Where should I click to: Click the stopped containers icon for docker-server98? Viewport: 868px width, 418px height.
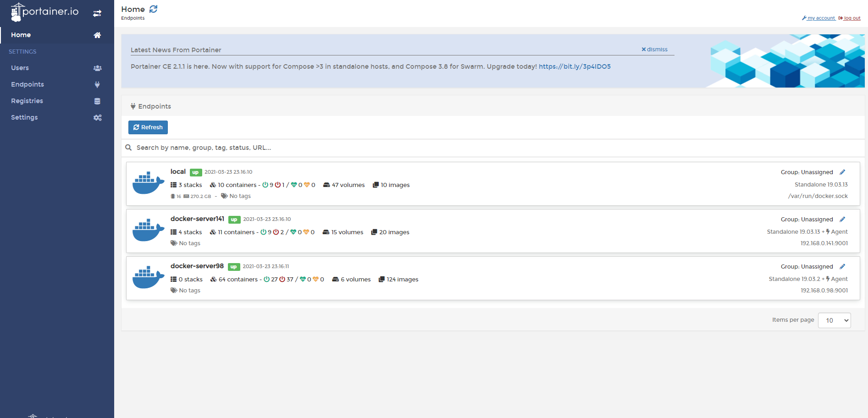[282, 279]
